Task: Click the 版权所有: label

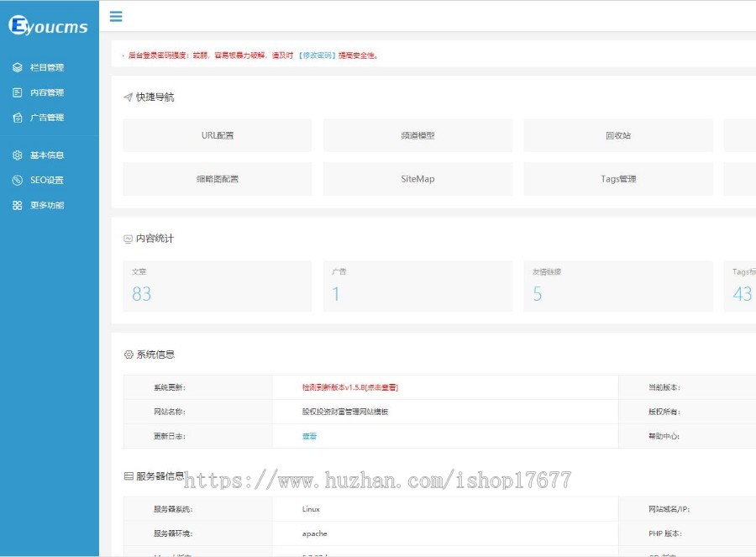Action: (x=664, y=412)
